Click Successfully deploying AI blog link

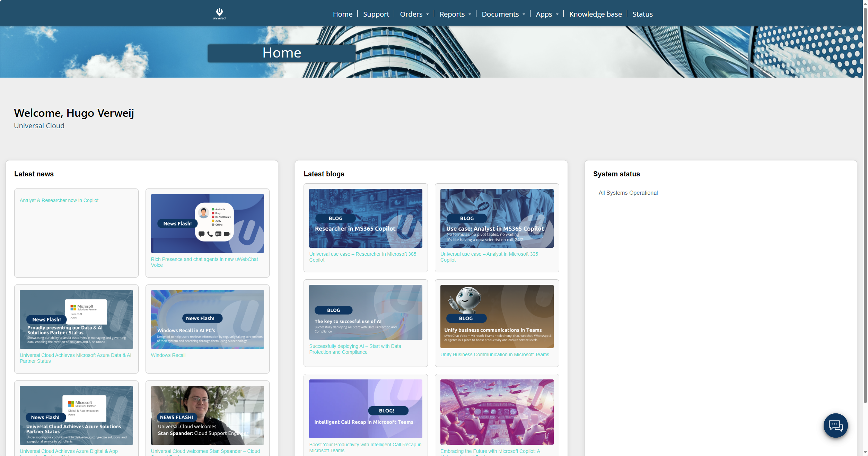coord(355,349)
